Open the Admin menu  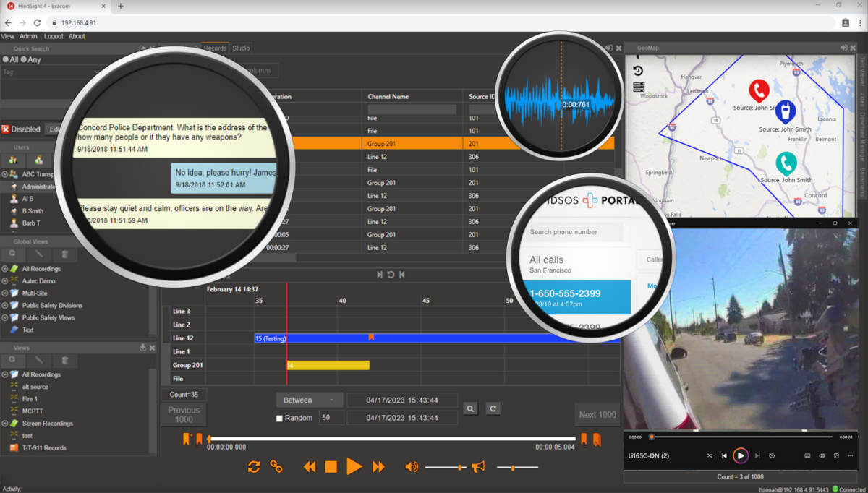coord(27,35)
